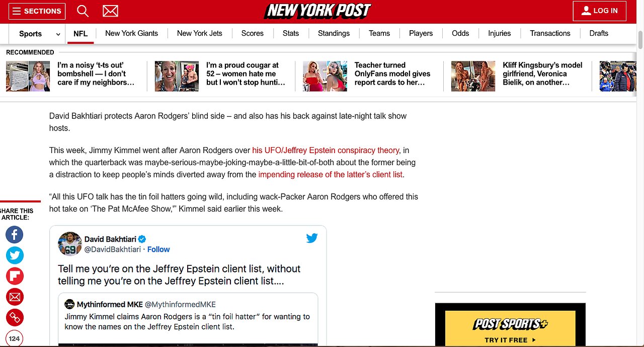Open the Standings tab
This screenshot has height=347, width=644.
pyautogui.click(x=334, y=33)
